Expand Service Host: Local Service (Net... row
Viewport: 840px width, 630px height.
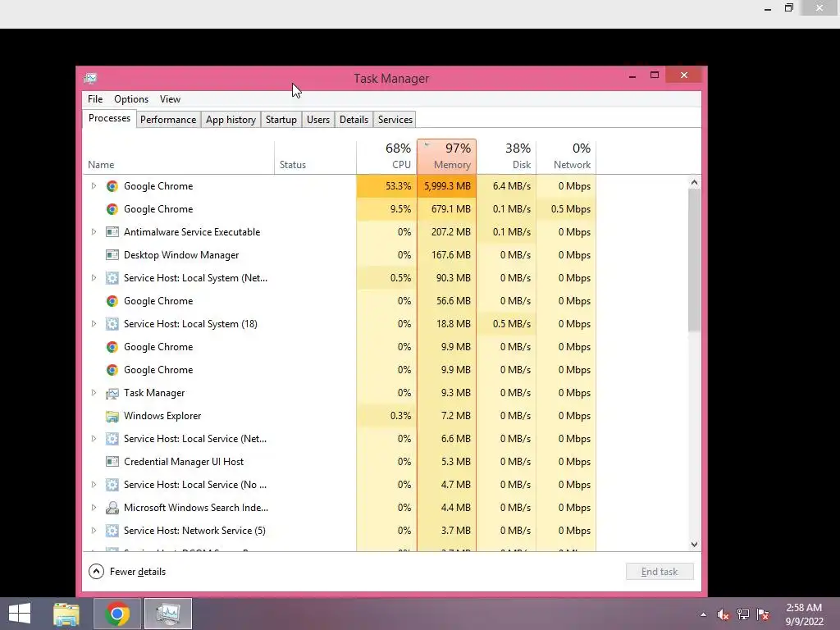click(x=94, y=439)
